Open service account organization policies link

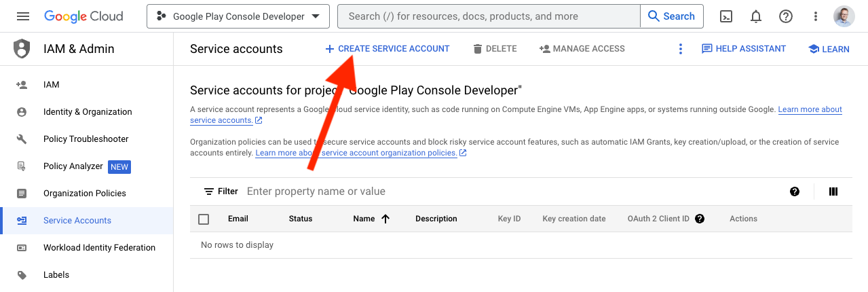(356, 153)
